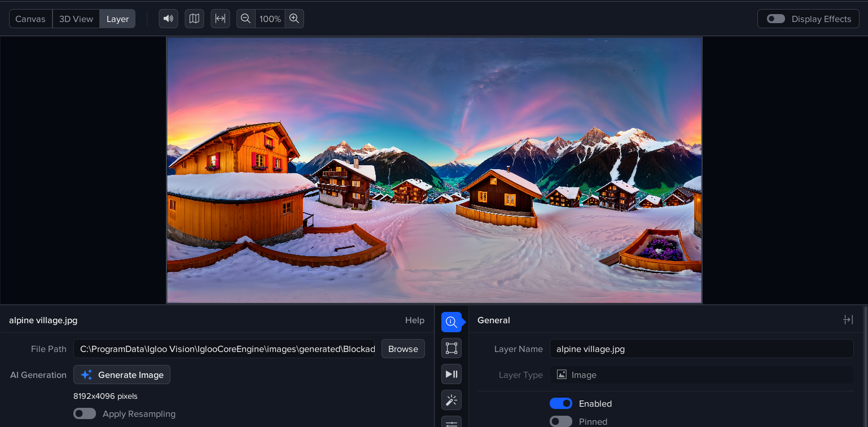This screenshot has height=427, width=868.
Task: Turn on the Display Effects switch
Action: [775, 19]
